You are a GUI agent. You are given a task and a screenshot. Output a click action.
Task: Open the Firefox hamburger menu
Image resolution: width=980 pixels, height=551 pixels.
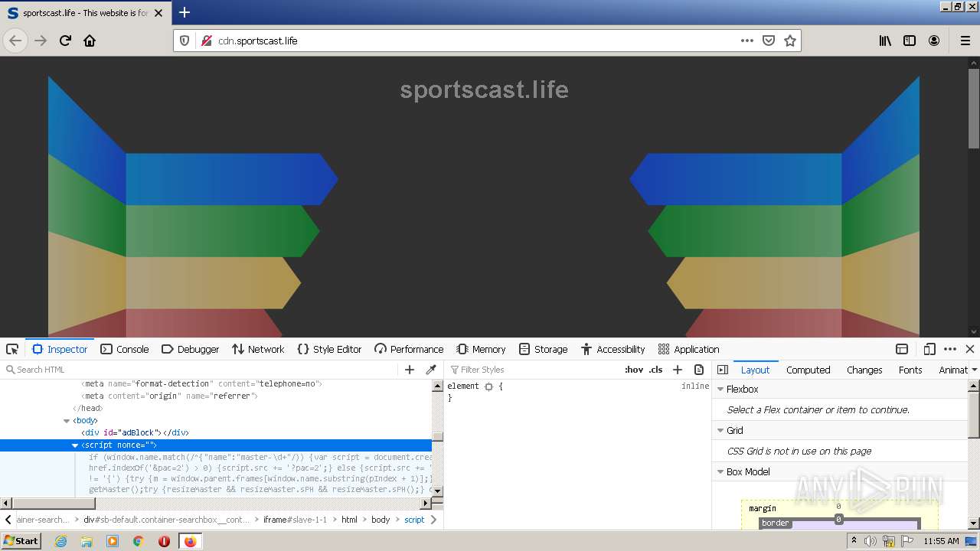click(x=965, y=41)
